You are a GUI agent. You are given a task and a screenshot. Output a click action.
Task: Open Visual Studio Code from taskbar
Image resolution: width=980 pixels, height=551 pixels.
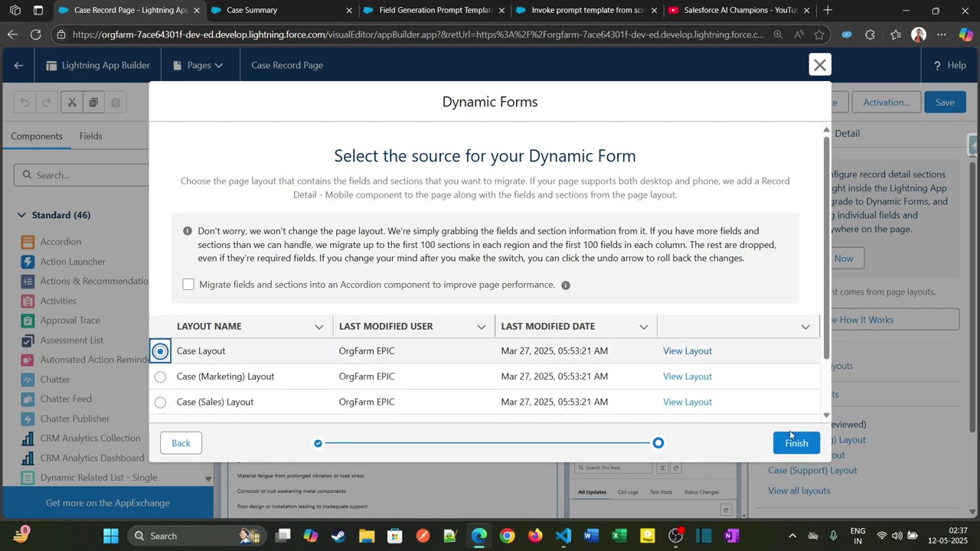coord(563,536)
